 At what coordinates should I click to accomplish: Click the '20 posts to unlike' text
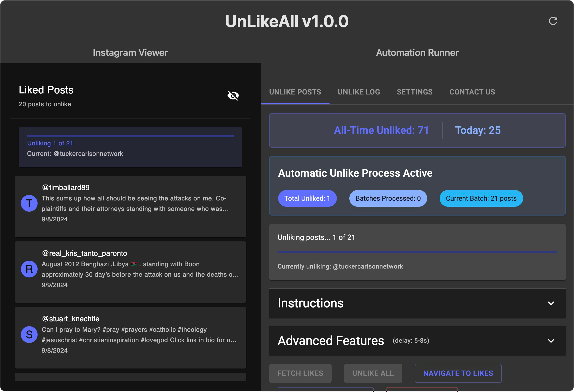45,104
